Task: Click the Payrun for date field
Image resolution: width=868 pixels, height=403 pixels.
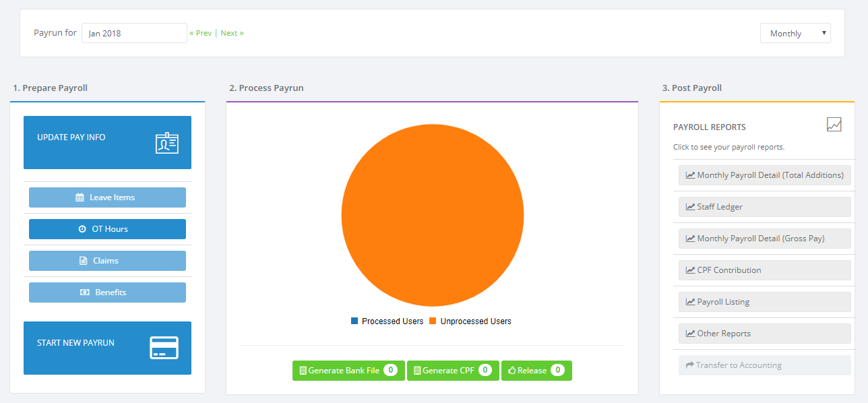Action: tap(134, 33)
